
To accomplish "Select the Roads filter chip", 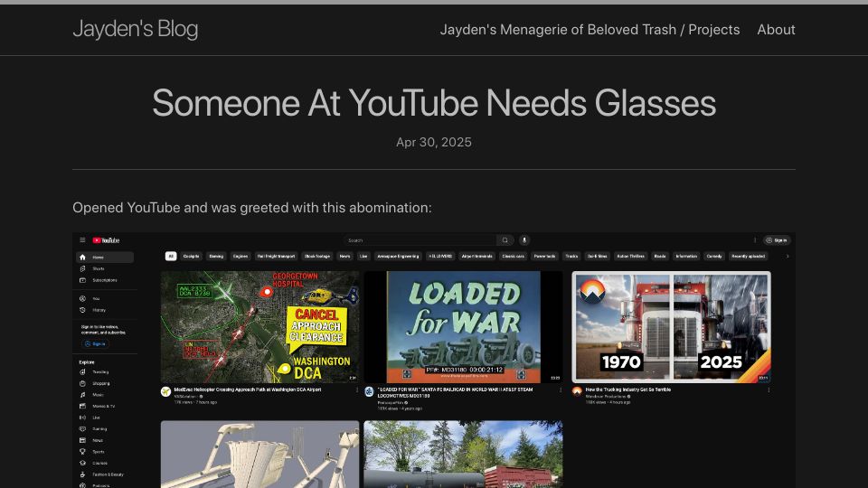I will tap(660, 256).
